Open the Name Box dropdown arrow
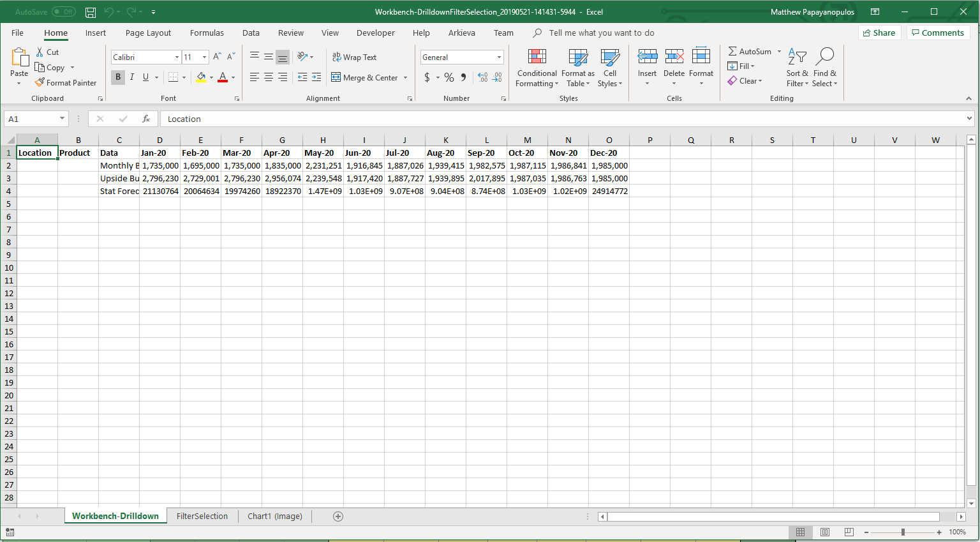 pos(62,119)
